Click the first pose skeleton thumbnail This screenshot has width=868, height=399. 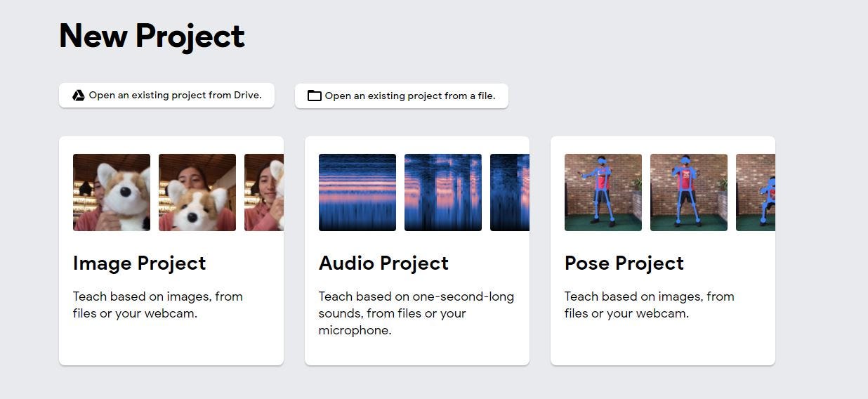603,192
